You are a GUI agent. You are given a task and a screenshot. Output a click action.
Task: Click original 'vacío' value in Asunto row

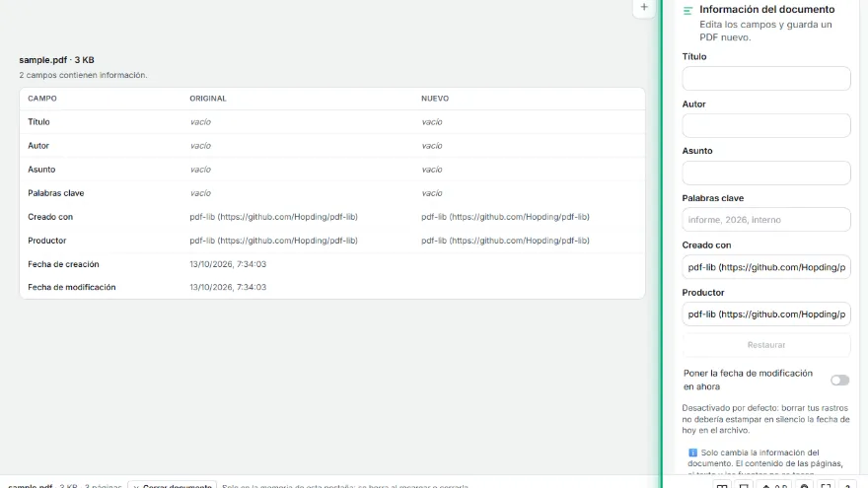coord(200,170)
